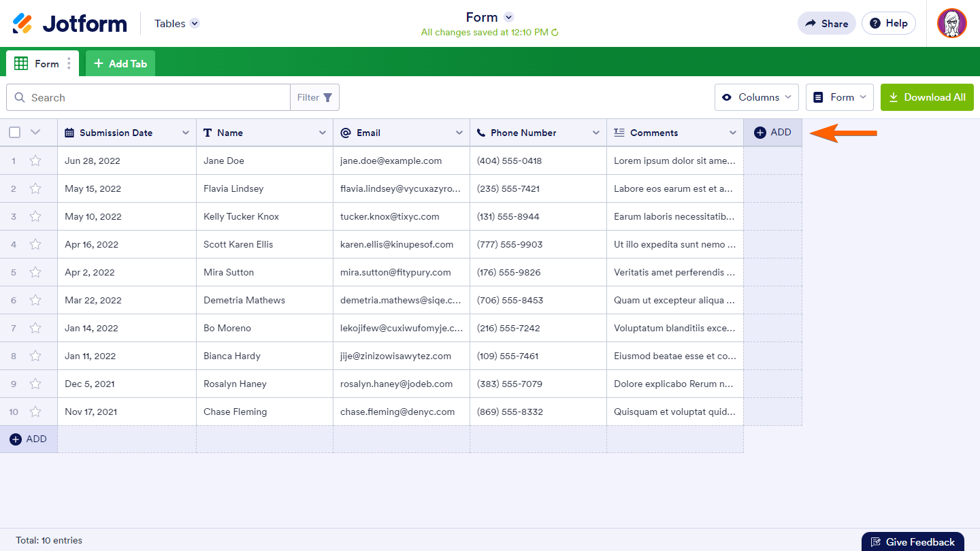
Task: Click the Give Feedback button
Action: (x=913, y=541)
